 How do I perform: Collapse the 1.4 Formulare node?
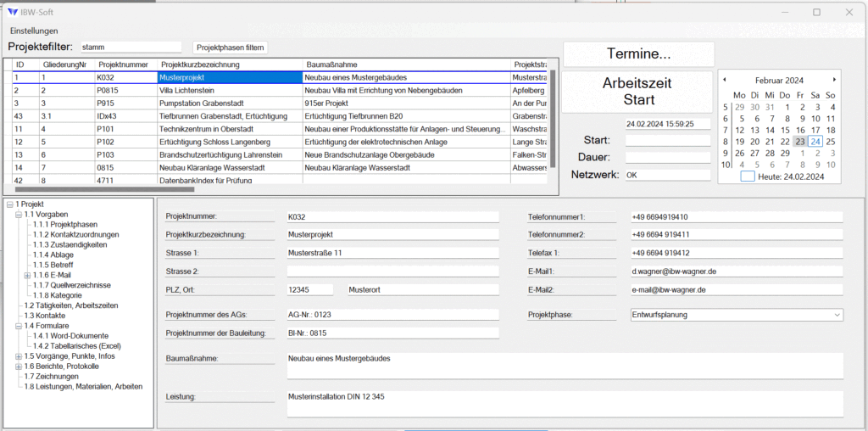click(x=19, y=326)
